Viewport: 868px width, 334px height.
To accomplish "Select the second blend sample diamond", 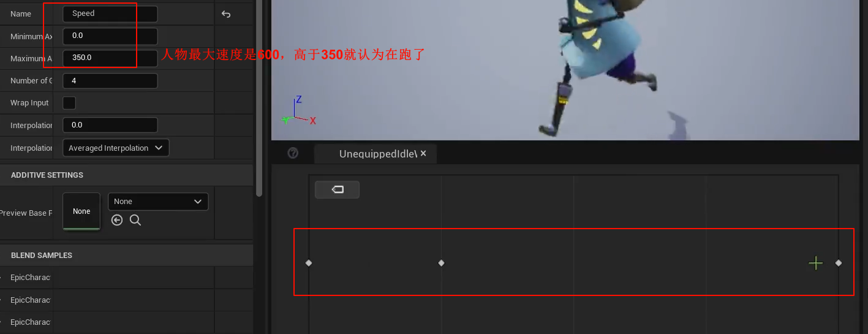I will pos(441,263).
